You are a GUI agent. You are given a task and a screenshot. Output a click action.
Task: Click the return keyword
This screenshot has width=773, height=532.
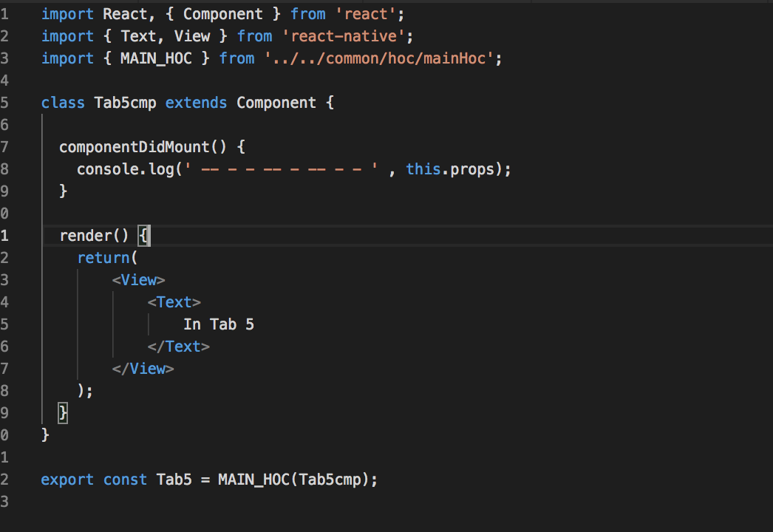103,258
